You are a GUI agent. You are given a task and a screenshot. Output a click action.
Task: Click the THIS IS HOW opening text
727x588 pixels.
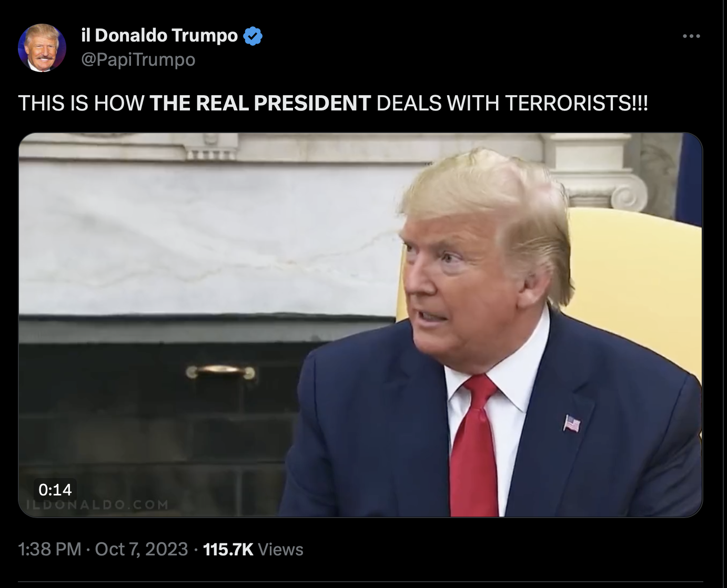point(81,103)
